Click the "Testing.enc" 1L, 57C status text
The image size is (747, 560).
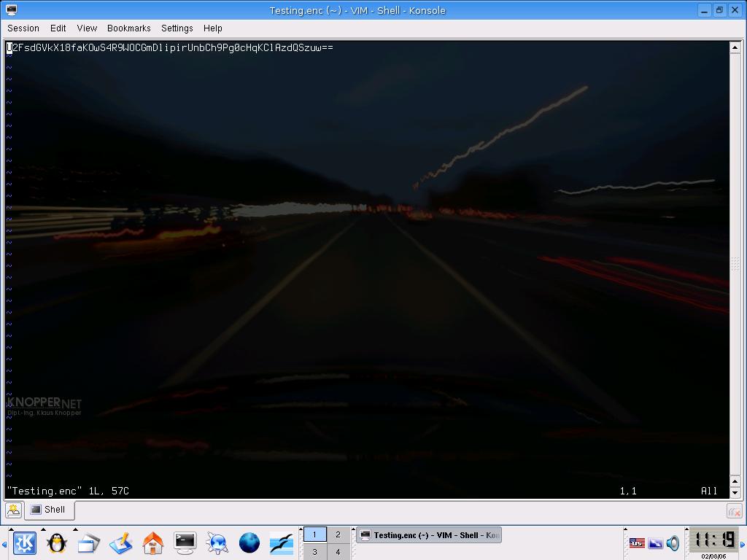pos(68,491)
